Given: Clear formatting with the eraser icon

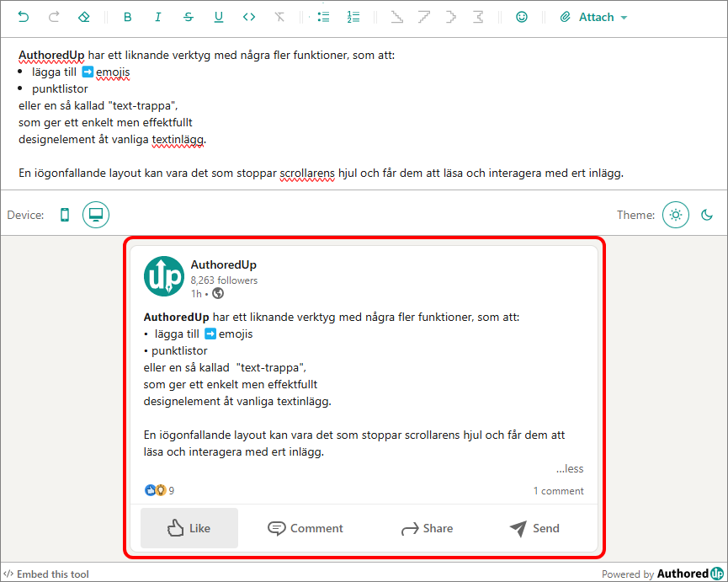Looking at the screenshot, I should [x=84, y=16].
